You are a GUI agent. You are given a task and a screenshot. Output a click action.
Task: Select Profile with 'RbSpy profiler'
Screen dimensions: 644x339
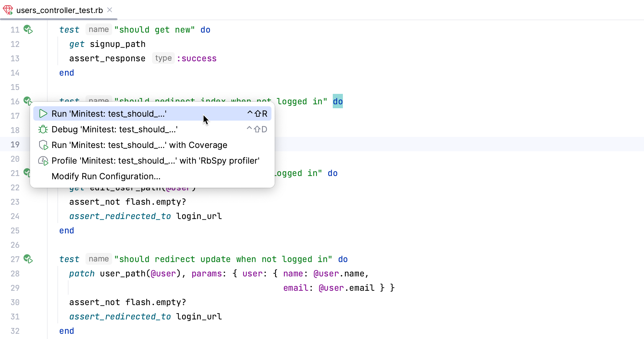(155, 160)
